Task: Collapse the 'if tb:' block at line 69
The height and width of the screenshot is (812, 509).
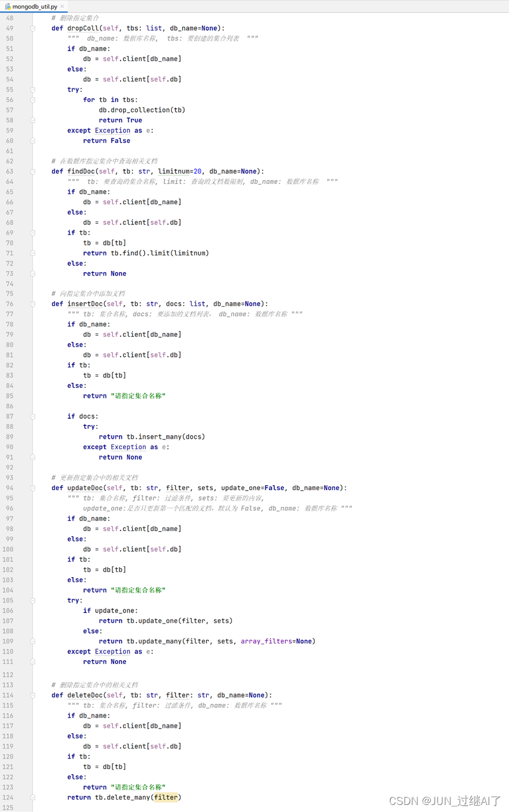Action: pos(33,233)
